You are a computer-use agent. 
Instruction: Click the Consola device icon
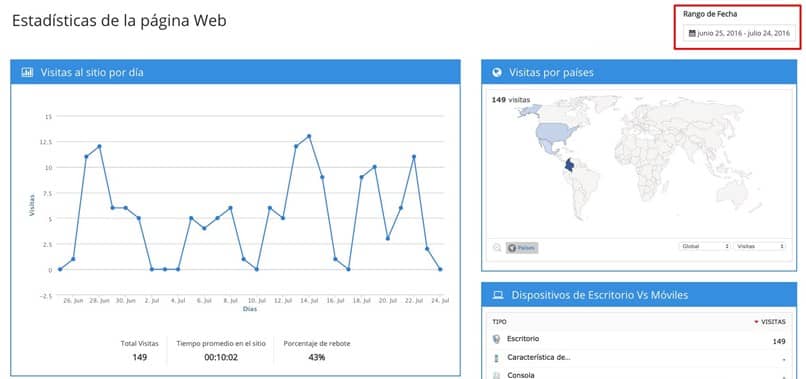[496, 375]
